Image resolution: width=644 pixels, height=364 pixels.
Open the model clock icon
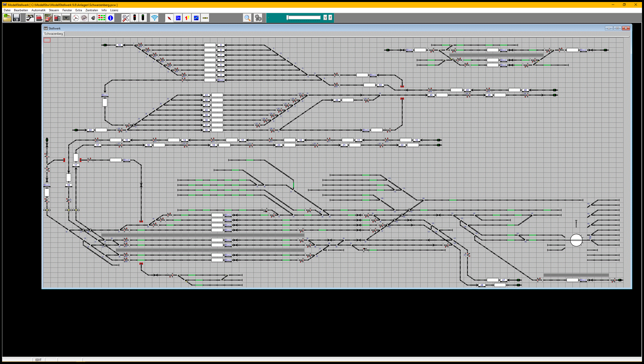(x=75, y=18)
